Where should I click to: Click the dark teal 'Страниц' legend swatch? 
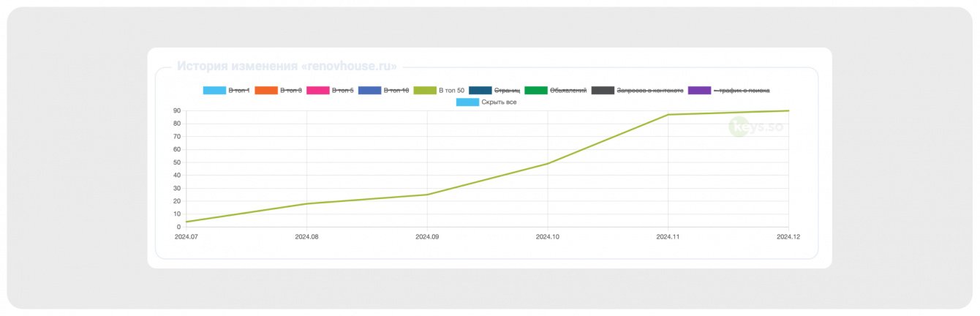[480, 91]
